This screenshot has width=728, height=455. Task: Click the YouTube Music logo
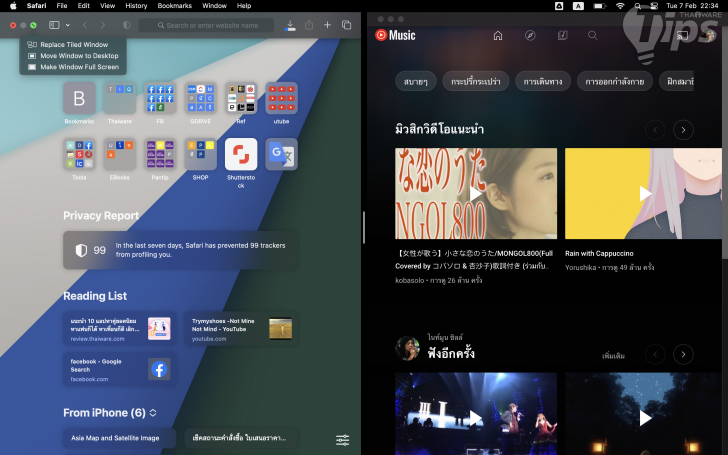pyautogui.click(x=395, y=35)
